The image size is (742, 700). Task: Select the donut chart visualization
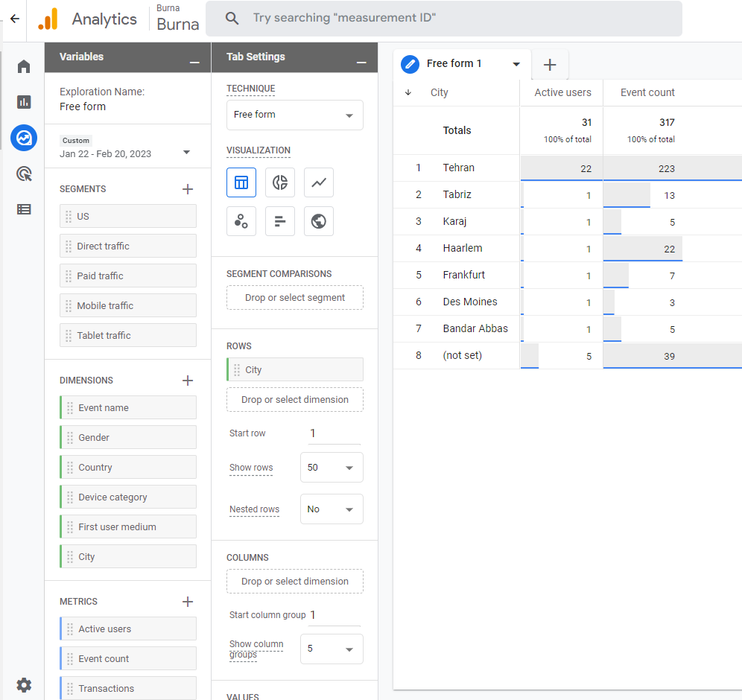click(280, 182)
